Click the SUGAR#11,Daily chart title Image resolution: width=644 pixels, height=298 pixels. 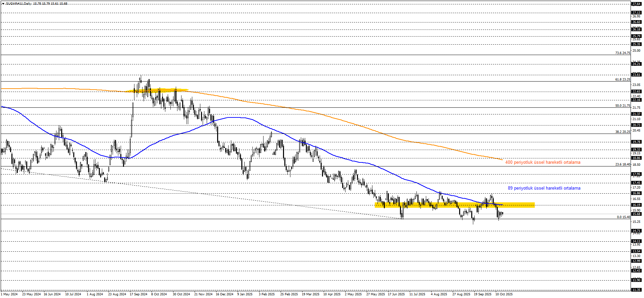(19, 4)
